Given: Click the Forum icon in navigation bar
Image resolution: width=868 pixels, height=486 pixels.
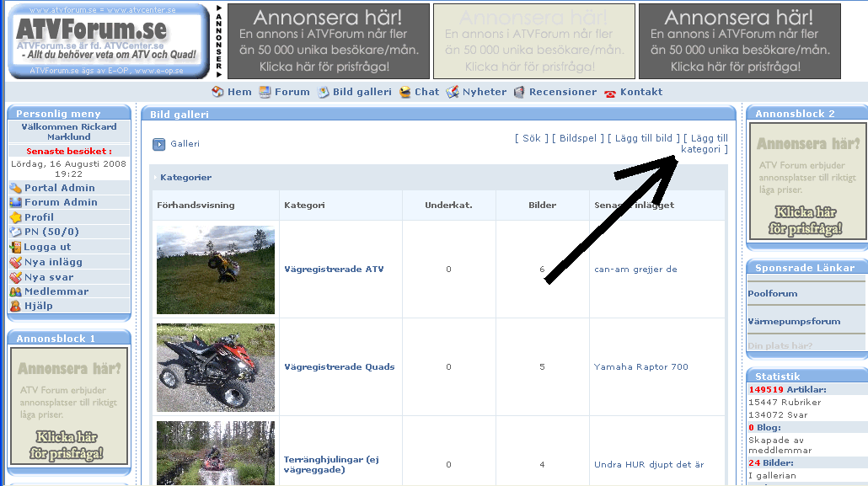Looking at the screenshot, I should pyautogui.click(x=265, y=92).
